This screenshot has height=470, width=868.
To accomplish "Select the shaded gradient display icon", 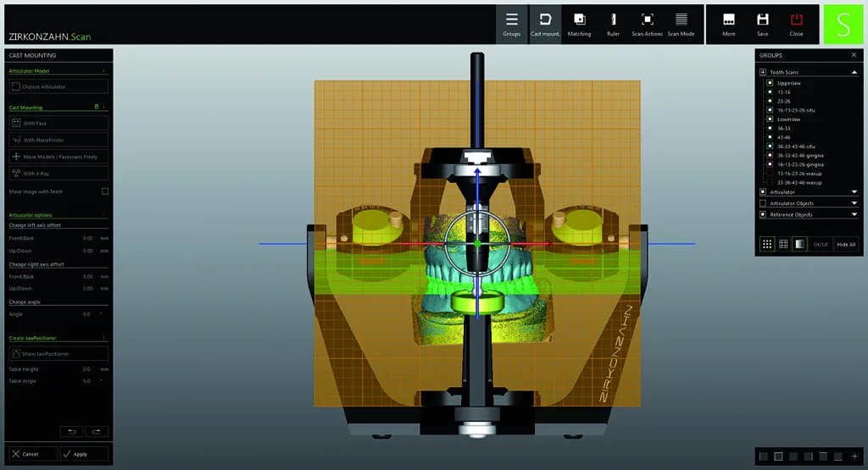I will [x=799, y=244].
